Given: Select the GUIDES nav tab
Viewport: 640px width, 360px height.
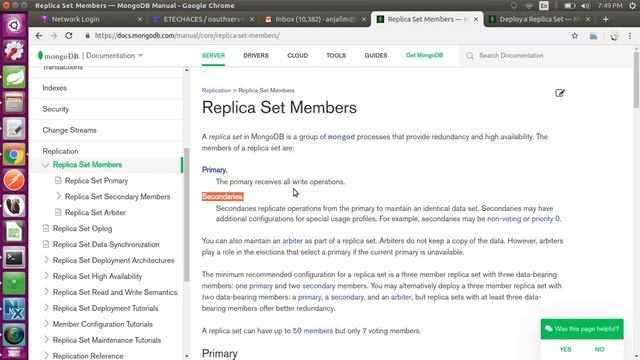Looking at the screenshot, I should pyautogui.click(x=376, y=56).
